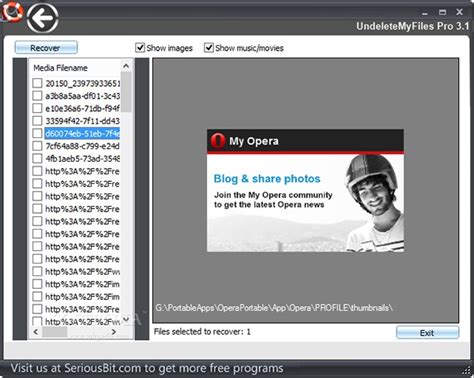
Task: Select file name 20150_23973933651
Action: pos(83,83)
